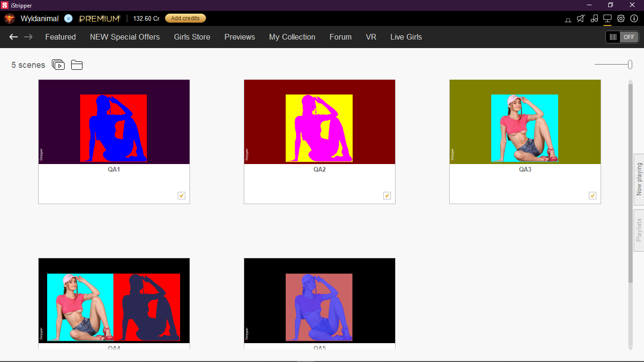Expand the Now playing side panel
This screenshot has height=362, width=644.
[639, 179]
